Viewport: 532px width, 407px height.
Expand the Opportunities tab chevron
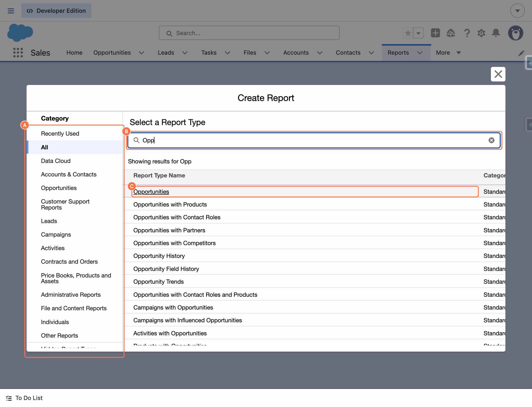(142, 53)
